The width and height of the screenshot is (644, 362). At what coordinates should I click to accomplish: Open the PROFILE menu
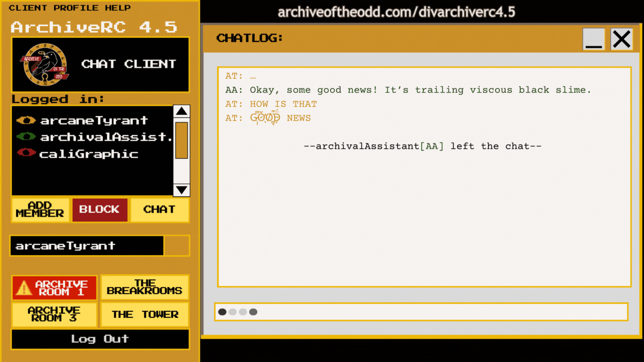76,8
